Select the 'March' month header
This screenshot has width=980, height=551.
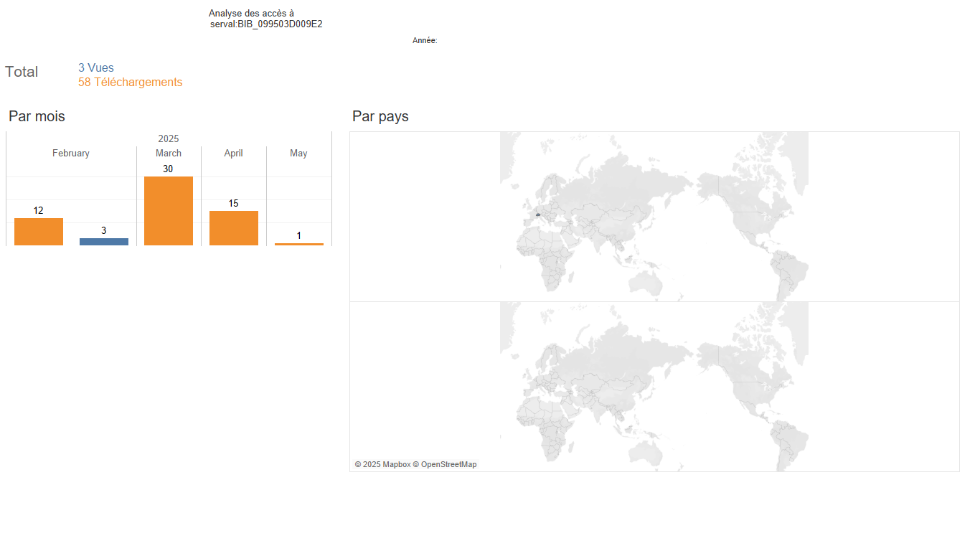click(x=169, y=154)
